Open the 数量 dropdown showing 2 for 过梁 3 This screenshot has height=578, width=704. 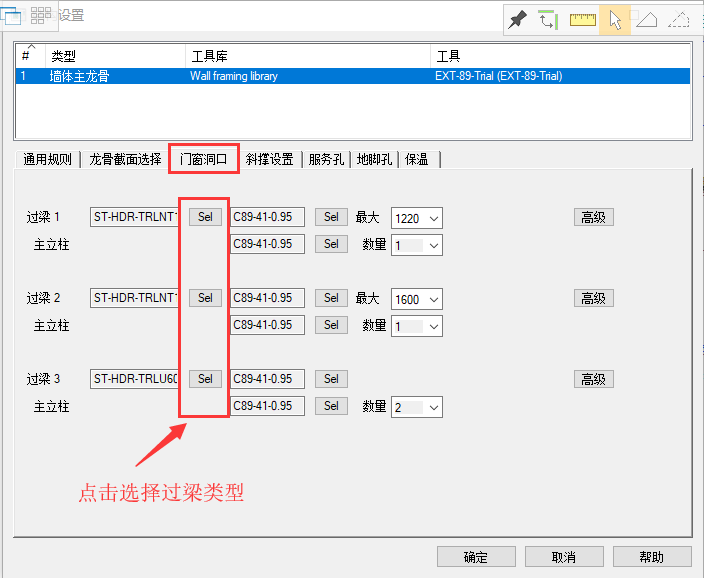pos(417,407)
